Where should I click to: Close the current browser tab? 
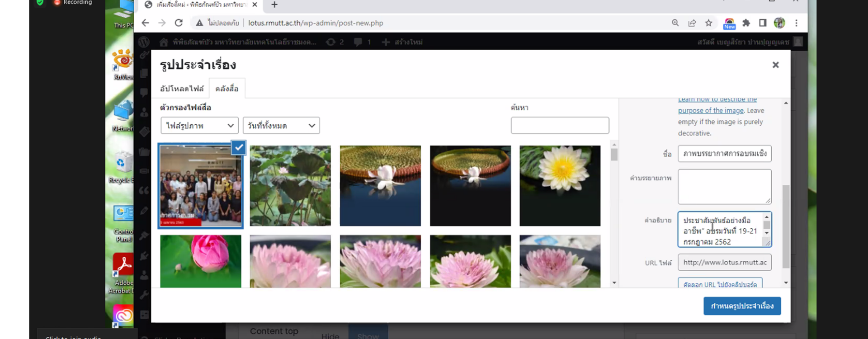click(x=255, y=5)
